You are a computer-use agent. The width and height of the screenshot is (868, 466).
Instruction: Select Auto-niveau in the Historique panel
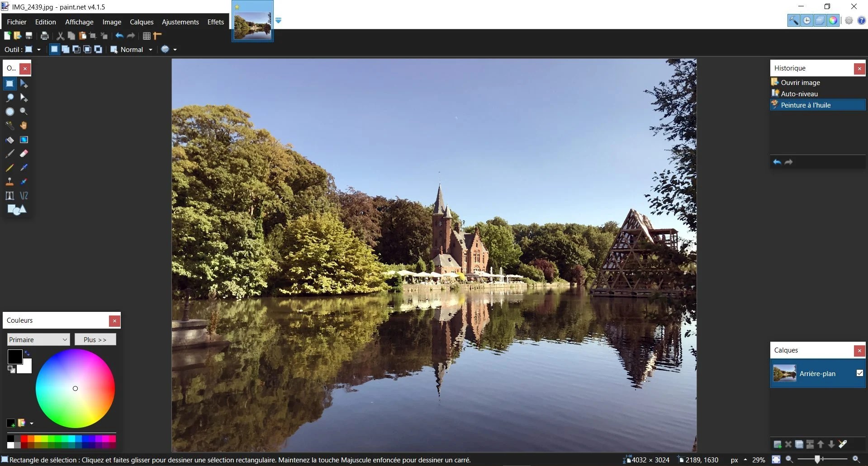(800, 94)
